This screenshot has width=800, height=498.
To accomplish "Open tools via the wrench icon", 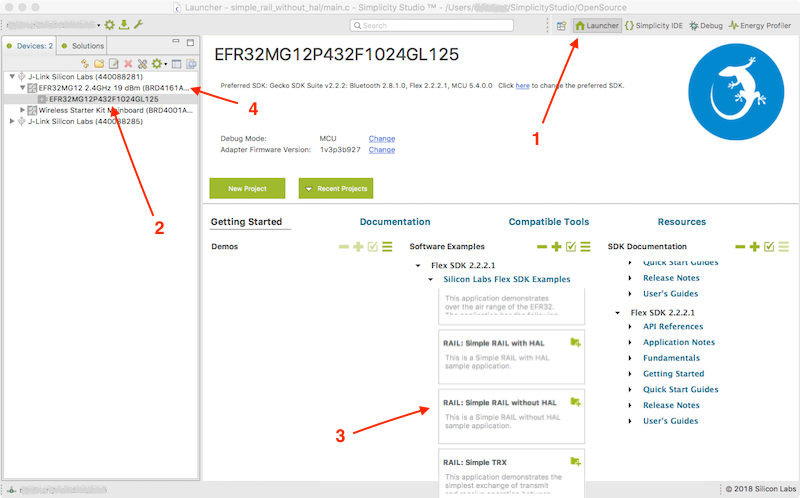I will (x=138, y=24).
